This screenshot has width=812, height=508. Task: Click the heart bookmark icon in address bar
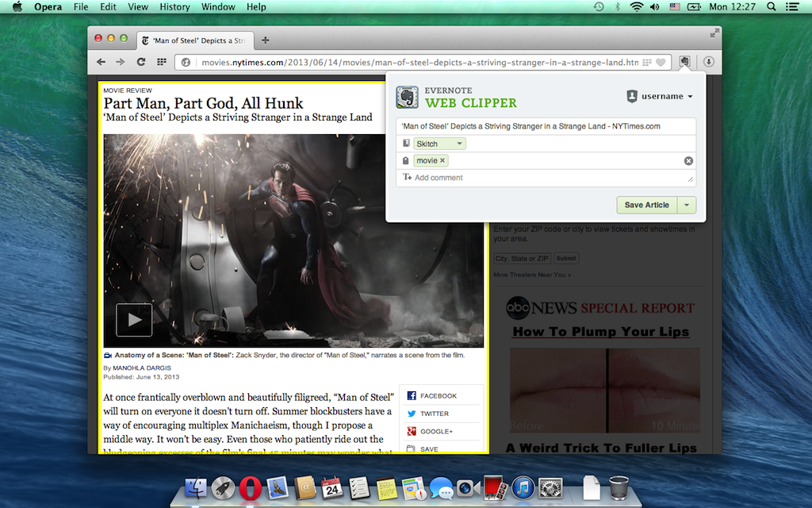point(660,63)
